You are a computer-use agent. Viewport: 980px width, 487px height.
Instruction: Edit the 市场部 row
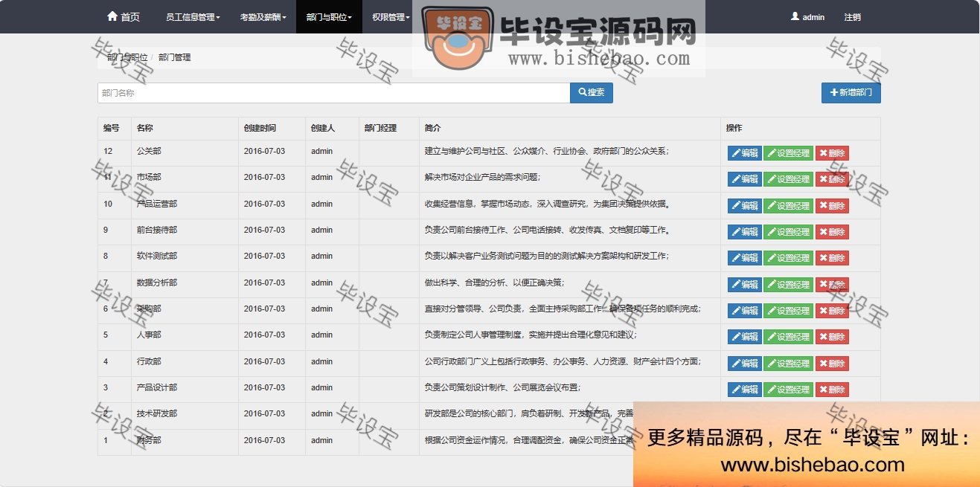pos(744,179)
